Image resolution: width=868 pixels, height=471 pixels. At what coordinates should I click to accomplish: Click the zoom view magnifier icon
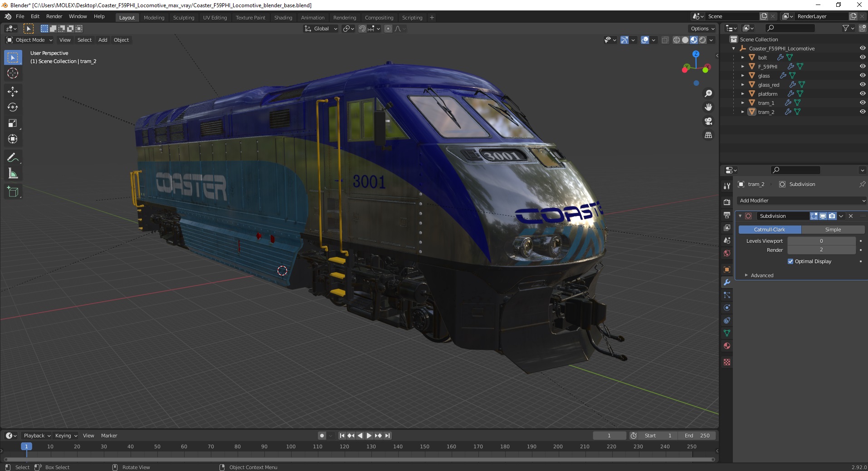pos(708,93)
